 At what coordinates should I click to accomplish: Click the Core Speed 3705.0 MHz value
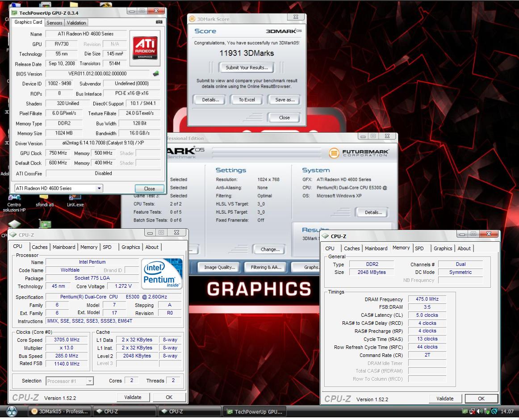(67, 340)
